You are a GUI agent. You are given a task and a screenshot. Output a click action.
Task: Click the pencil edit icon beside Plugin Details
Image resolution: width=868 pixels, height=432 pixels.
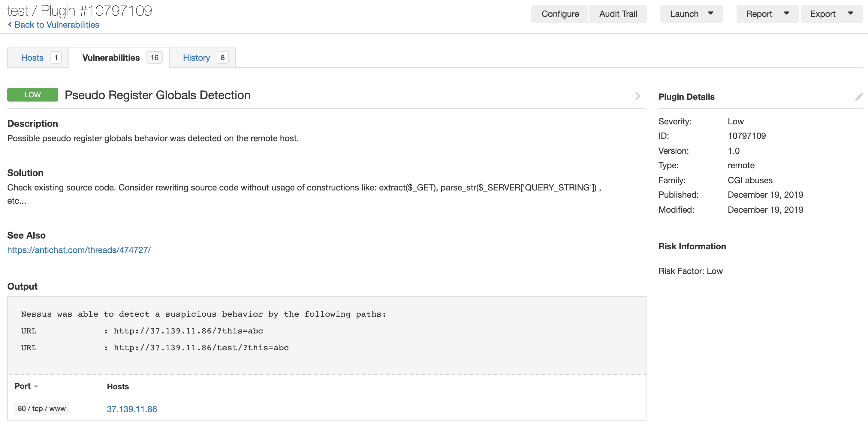click(x=859, y=97)
